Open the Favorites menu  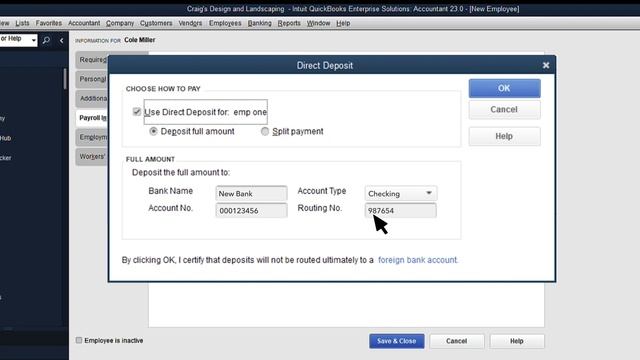49,23
